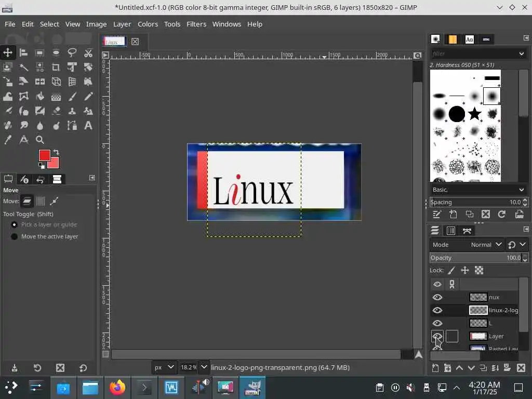Select the Heal bandage tool
The image size is (532, 399).
[x=7, y=126]
